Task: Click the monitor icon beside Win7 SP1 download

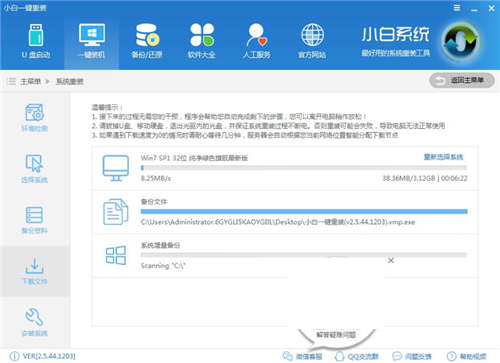Action: point(116,168)
